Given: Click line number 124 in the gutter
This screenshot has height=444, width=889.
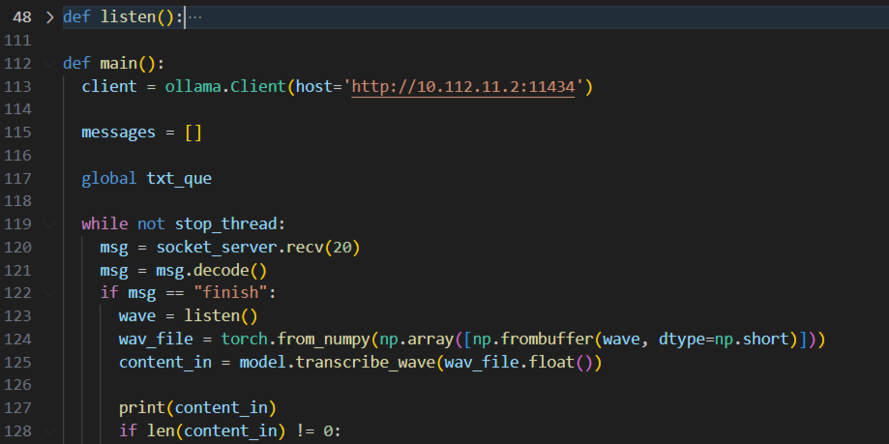Looking at the screenshot, I should pyautogui.click(x=19, y=339).
